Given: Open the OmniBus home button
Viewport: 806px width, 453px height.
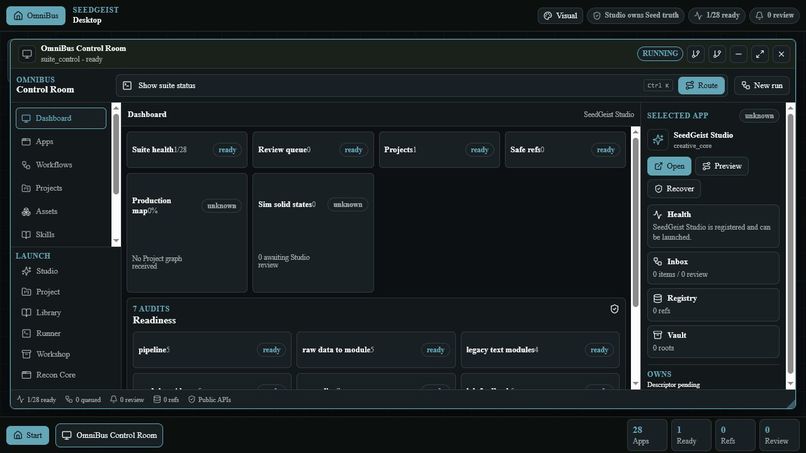Looking at the screenshot, I should coord(35,15).
